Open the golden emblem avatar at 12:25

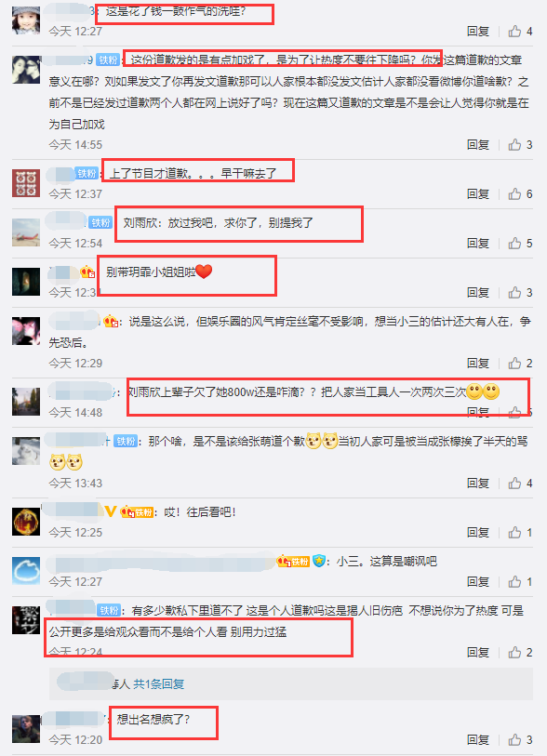tap(26, 522)
